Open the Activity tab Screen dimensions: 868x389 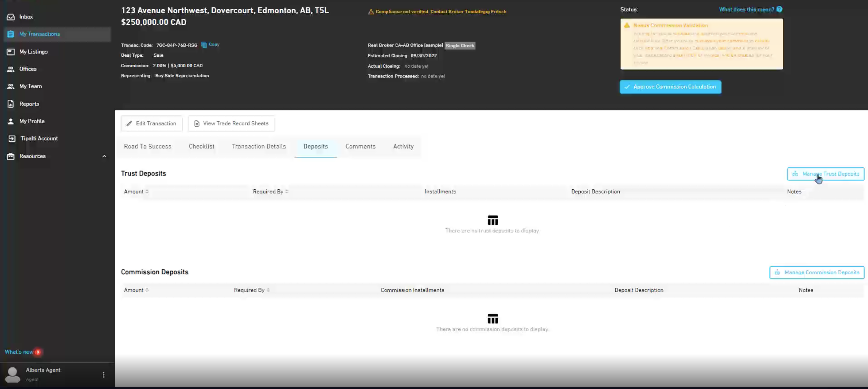point(403,147)
